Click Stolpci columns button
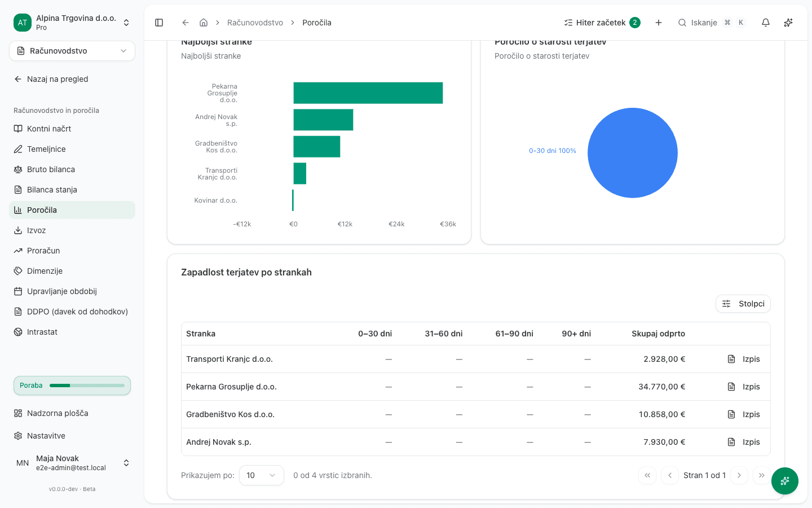The height and width of the screenshot is (508, 812). tap(743, 304)
